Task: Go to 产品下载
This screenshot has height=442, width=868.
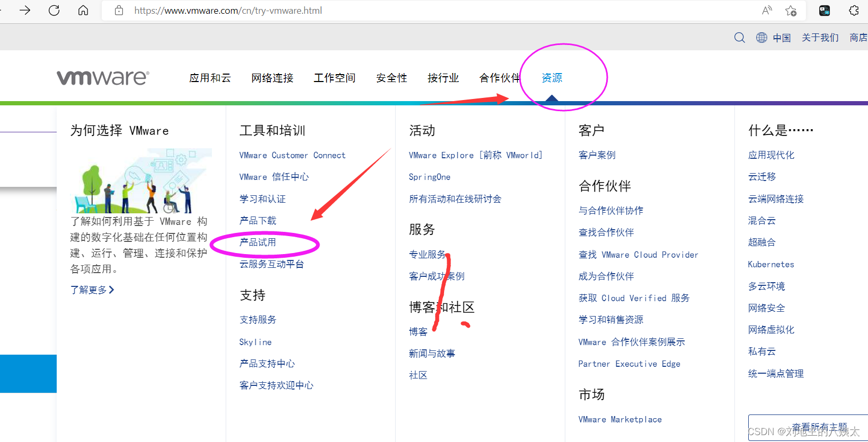Action: coord(258,221)
